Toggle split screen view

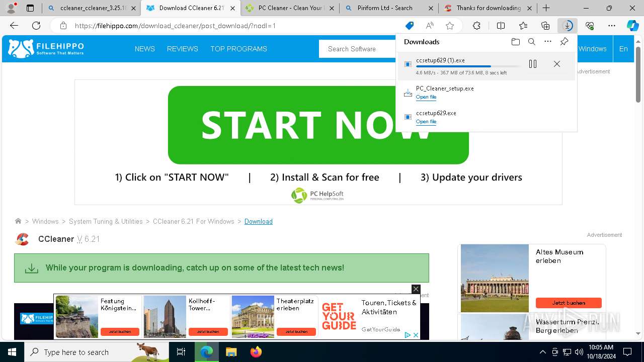pos(501,26)
